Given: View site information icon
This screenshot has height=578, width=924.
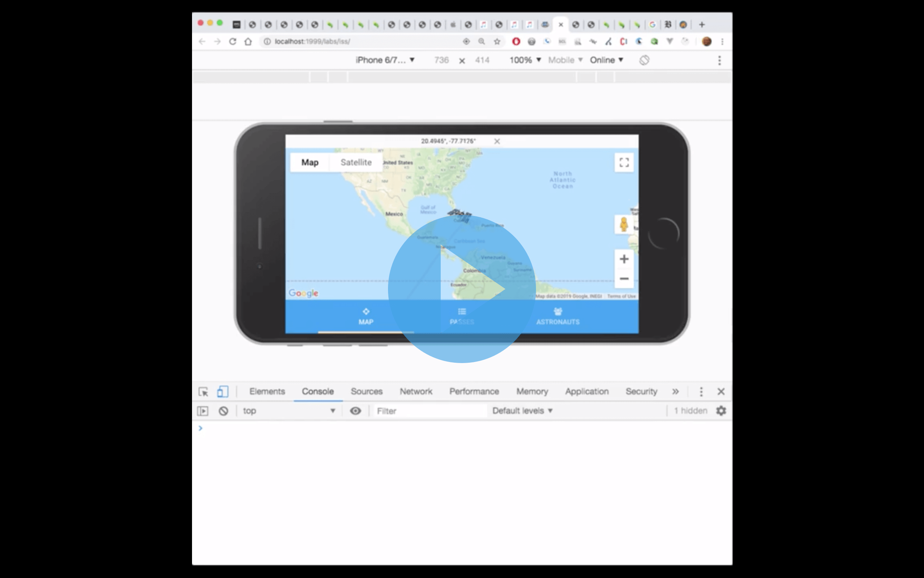Looking at the screenshot, I should coord(267,41).
